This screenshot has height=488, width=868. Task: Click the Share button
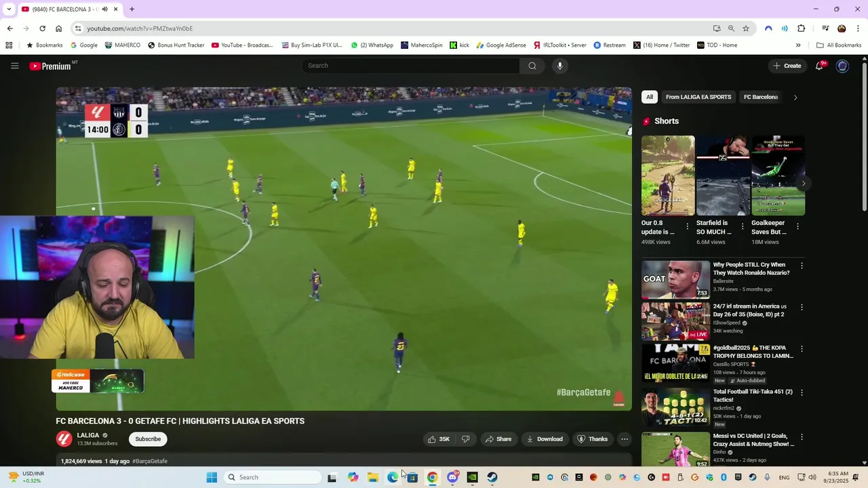498,439
